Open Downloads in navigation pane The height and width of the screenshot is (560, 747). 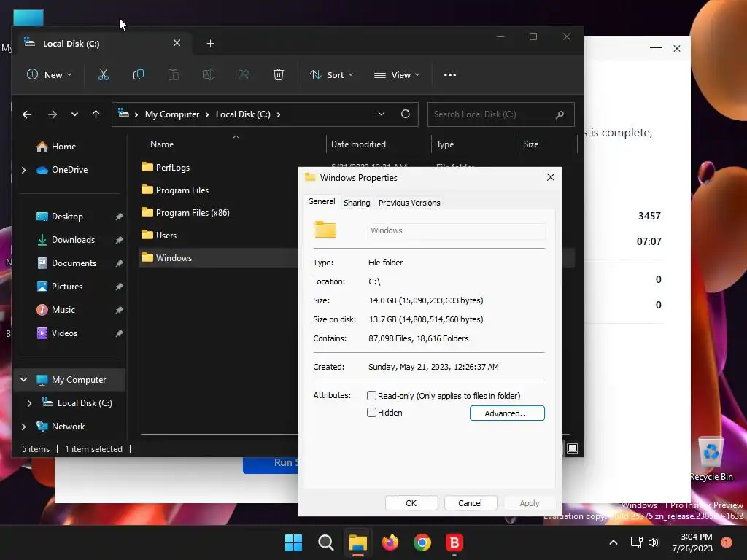tap(73, 240)
